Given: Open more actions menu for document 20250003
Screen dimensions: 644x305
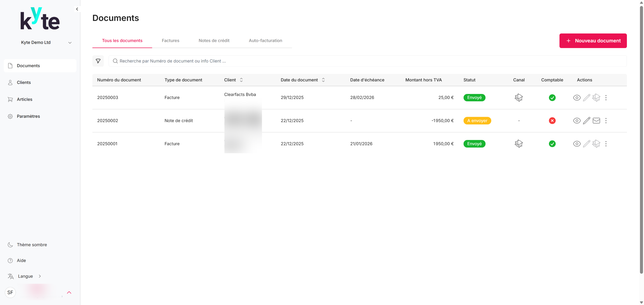Looking at the screenshot, I should [606, 97].
